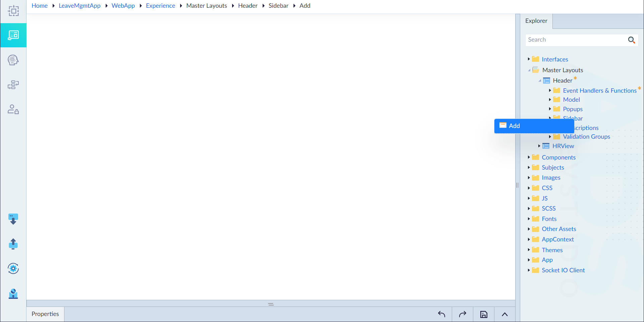This screenshot has height=322, width=644.
Task: Open WebApp breadcrumb link
Action: pyautogui.click(x=123, y=6)
